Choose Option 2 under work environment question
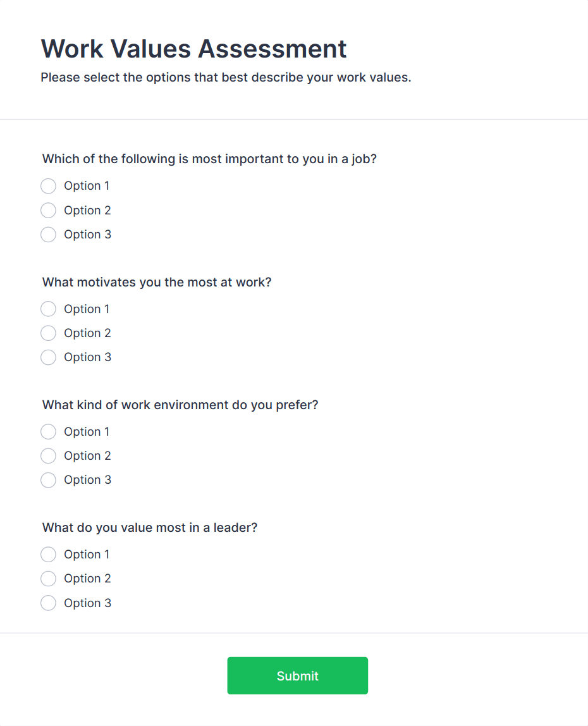The height and width of the screenshot is (726, 588). [48, 455]
